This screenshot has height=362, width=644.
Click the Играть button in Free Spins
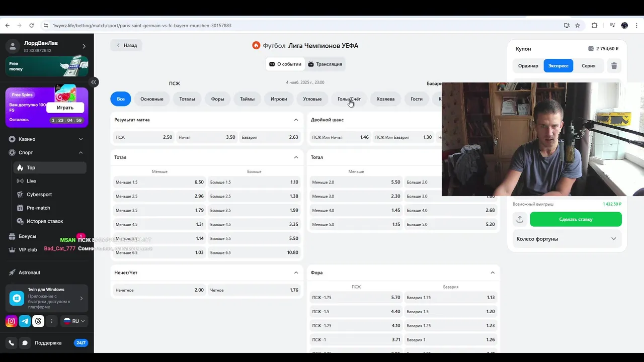pyautogui.click(x=65, y=108)
